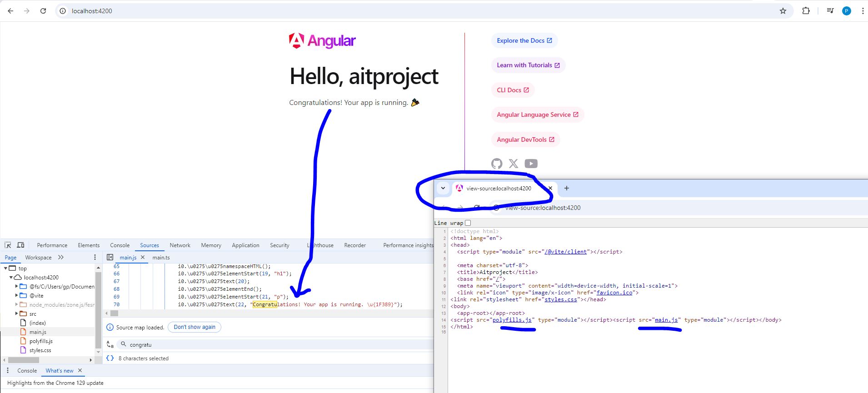
Task: Select the Workspace navigator tab
Action: tap(38, 257)
